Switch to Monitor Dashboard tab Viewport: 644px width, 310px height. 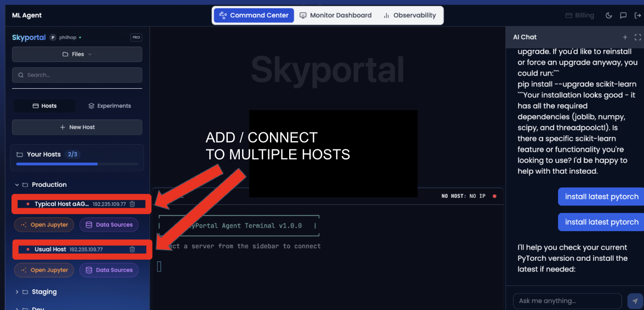(x=336, y=15)
